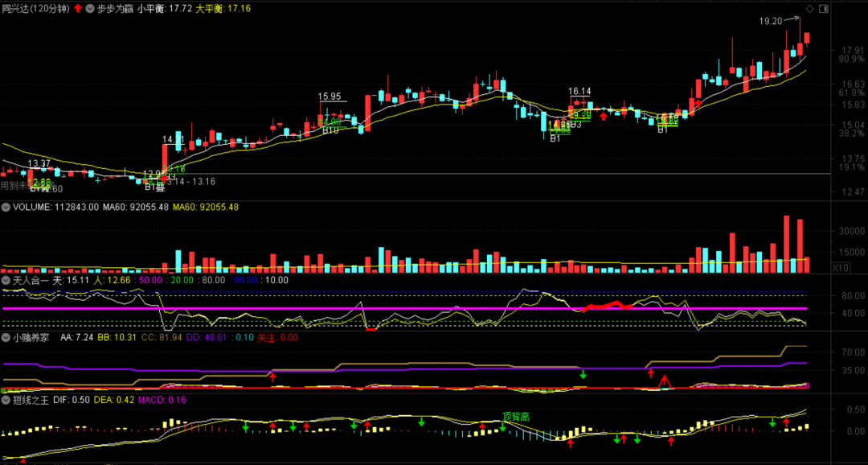Viewport: 868px width, 465px height.
Task: Click the red up arrow beside 同兴达
Action: (77, 8)
